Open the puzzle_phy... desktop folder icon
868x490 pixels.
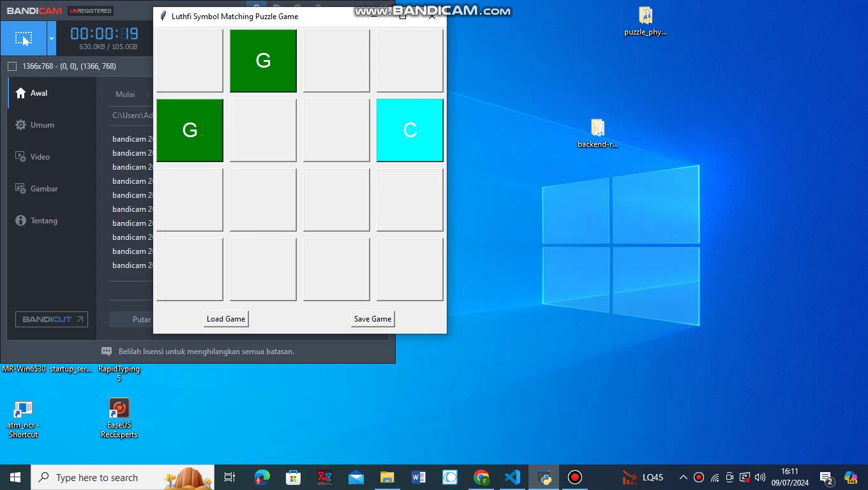pyautogui.click(x=645, y=20)
